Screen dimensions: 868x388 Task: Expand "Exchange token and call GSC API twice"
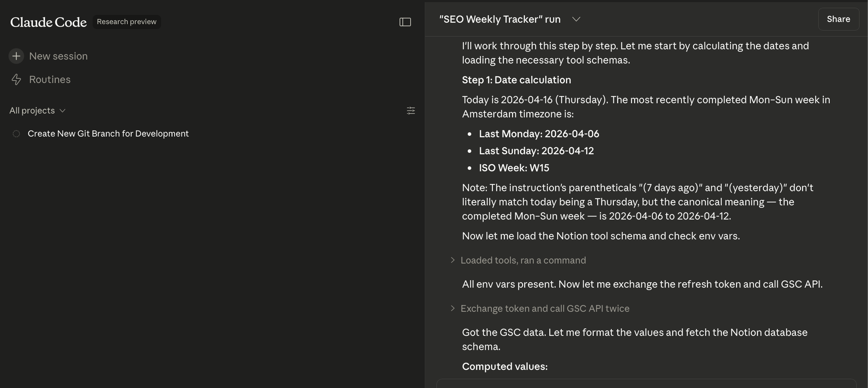(545, 309)
